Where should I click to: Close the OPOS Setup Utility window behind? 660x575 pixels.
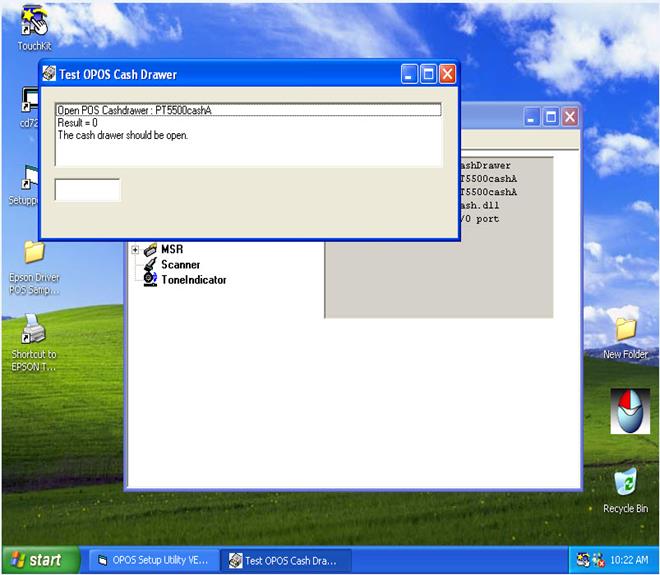click(570, 117)
